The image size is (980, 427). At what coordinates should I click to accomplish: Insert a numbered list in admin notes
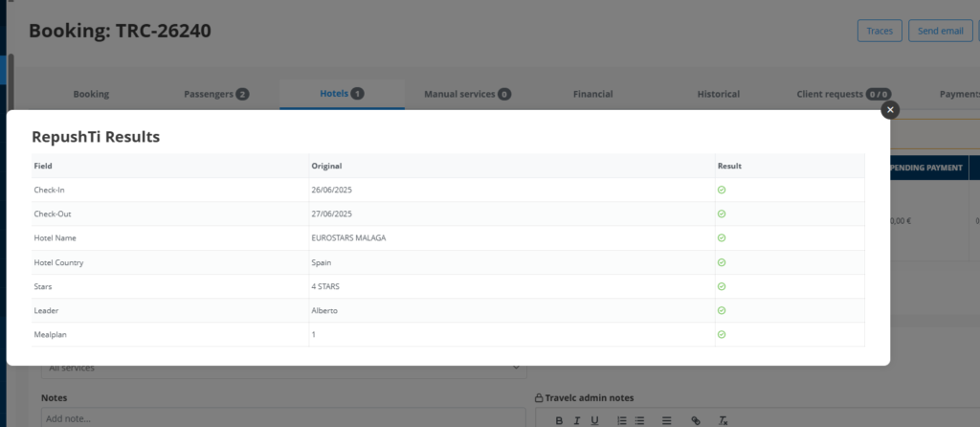click(x=622, y=420)
